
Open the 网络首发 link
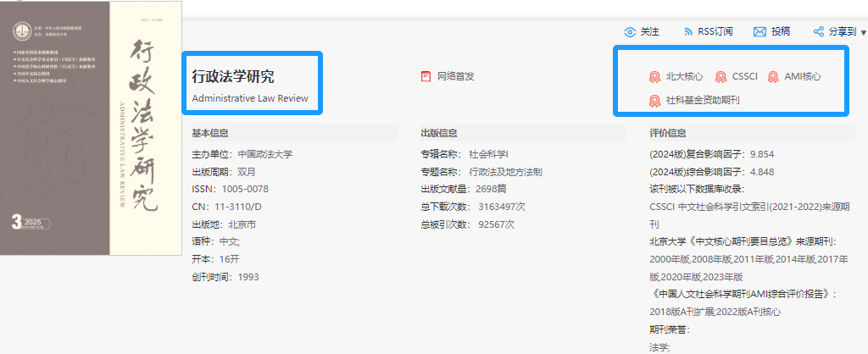[x=455, y=76]
